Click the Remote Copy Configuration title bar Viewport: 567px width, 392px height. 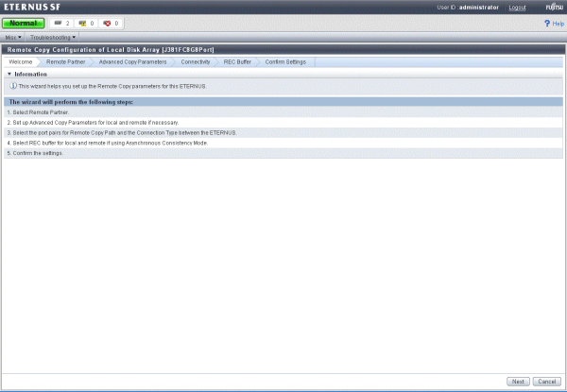pos(283,50)
